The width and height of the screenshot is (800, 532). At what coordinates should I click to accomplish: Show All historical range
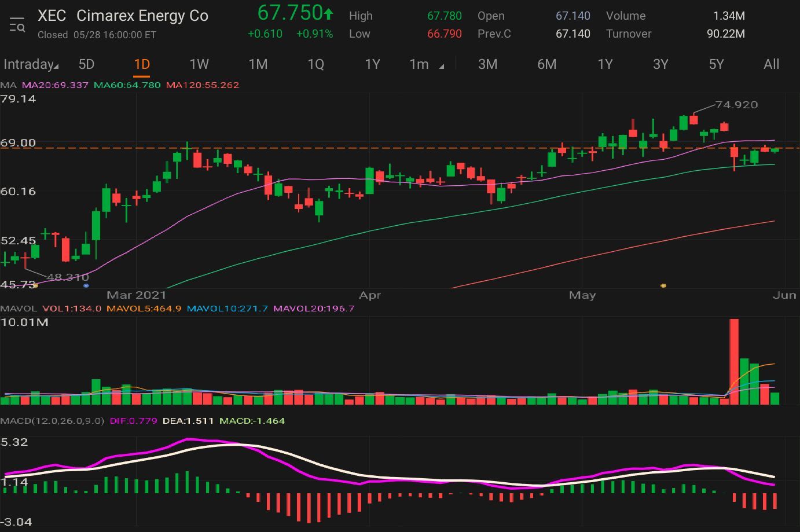point(771,64)
